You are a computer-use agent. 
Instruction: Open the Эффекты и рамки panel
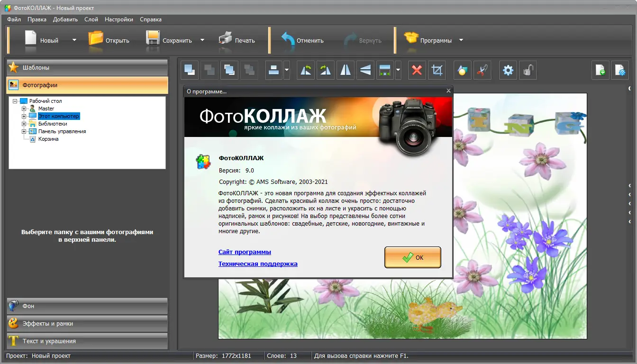[87, 324]
